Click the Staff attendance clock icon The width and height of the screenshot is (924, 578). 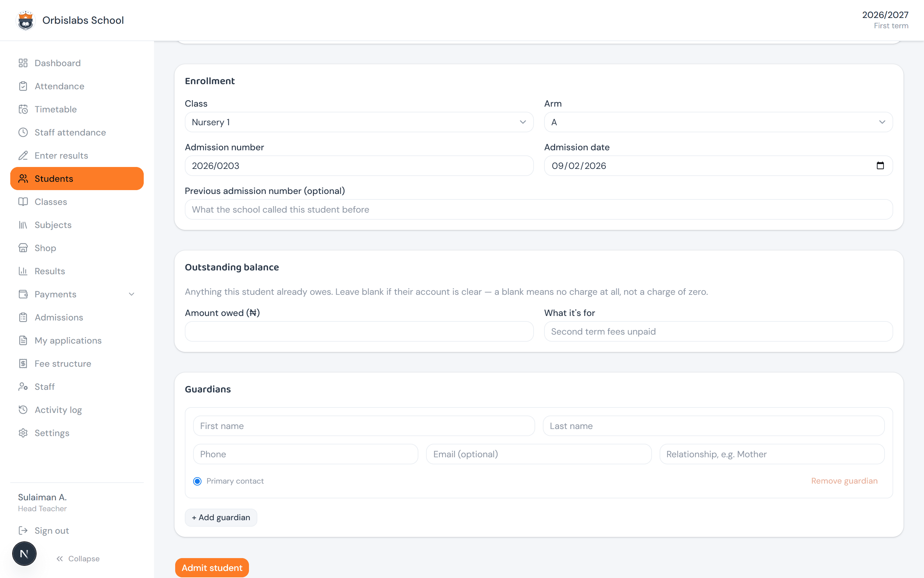pos(23,132)
